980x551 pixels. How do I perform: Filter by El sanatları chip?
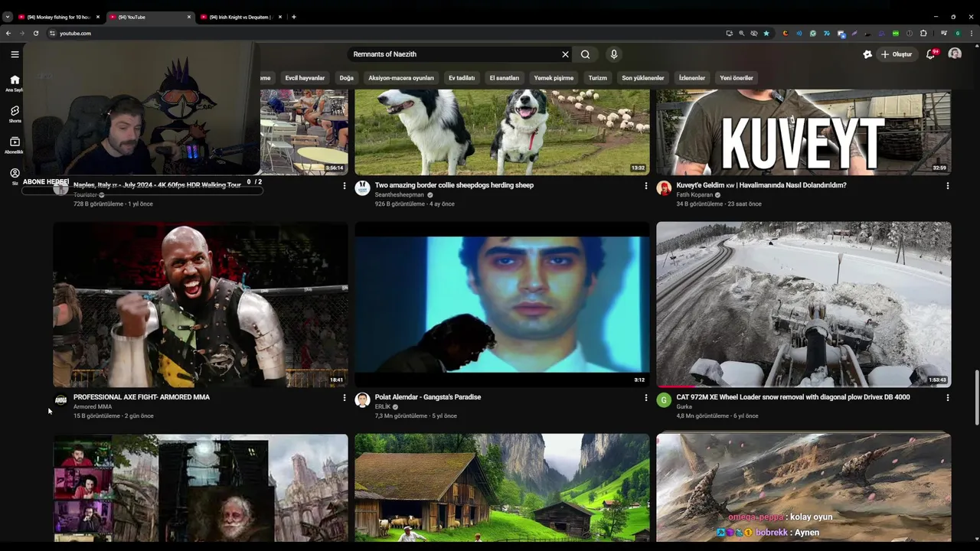click(505, 78)
